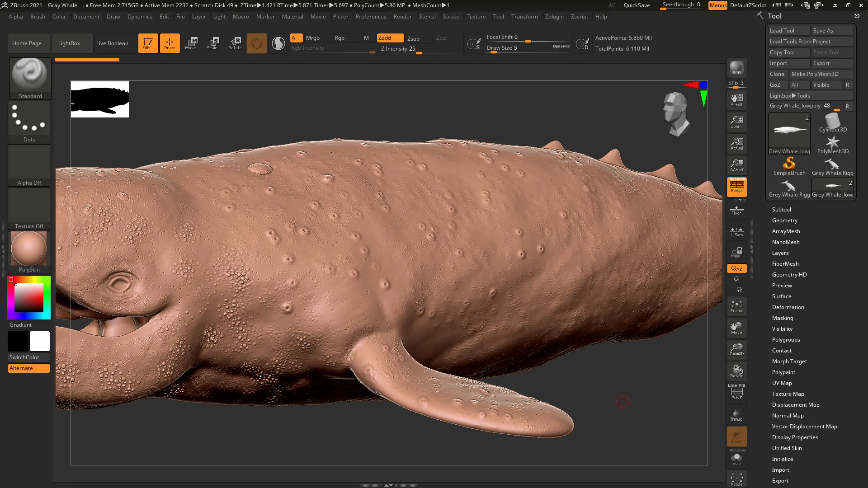This screenshot has width=868, height=488.
Task: Click the Frame view icon
Action: (x=736, y=307)
